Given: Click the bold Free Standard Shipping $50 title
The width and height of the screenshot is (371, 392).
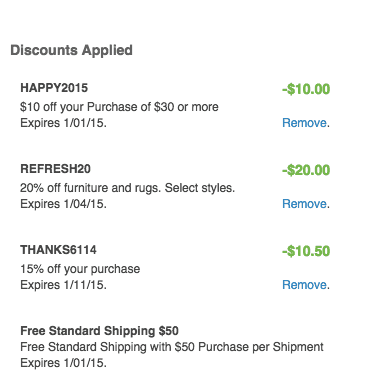Looking at the screenshot, I should [x=99, y=331].
